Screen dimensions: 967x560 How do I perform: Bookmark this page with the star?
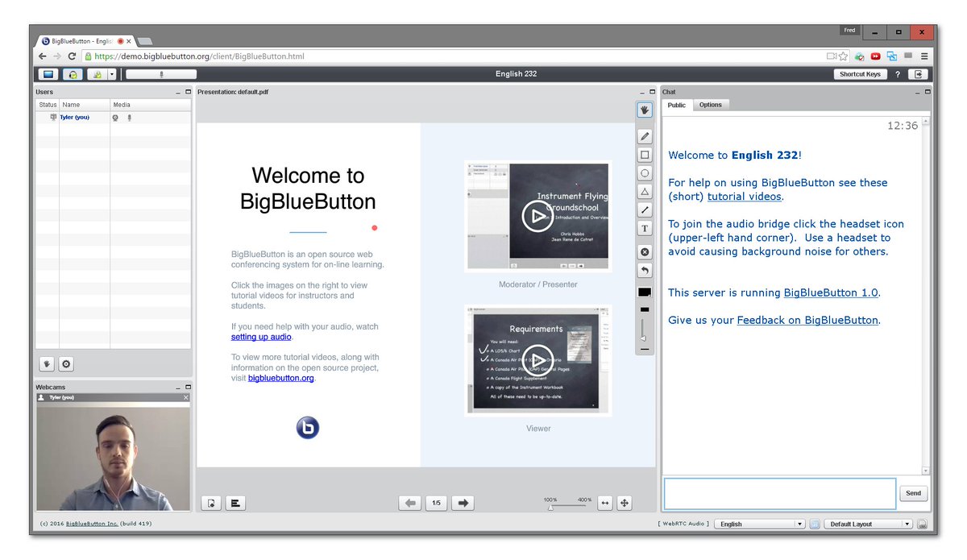click(x=843, y=56)
